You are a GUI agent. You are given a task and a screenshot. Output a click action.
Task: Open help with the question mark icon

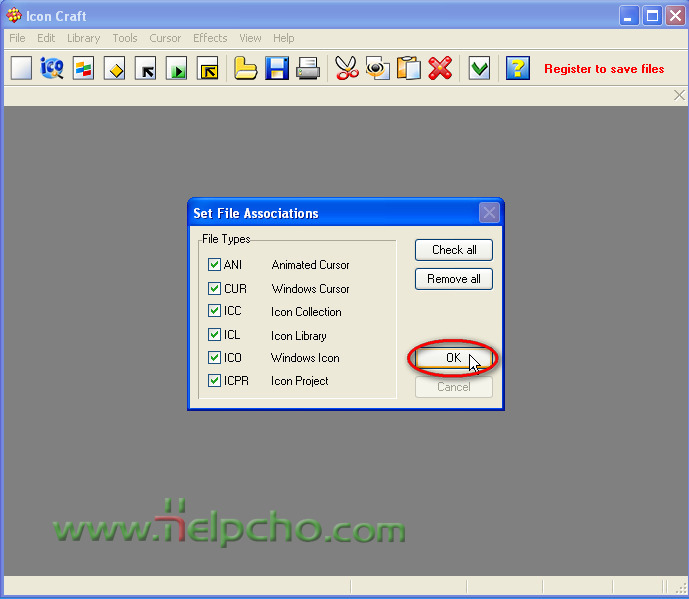pyautogui.click(x=518, y=69)
